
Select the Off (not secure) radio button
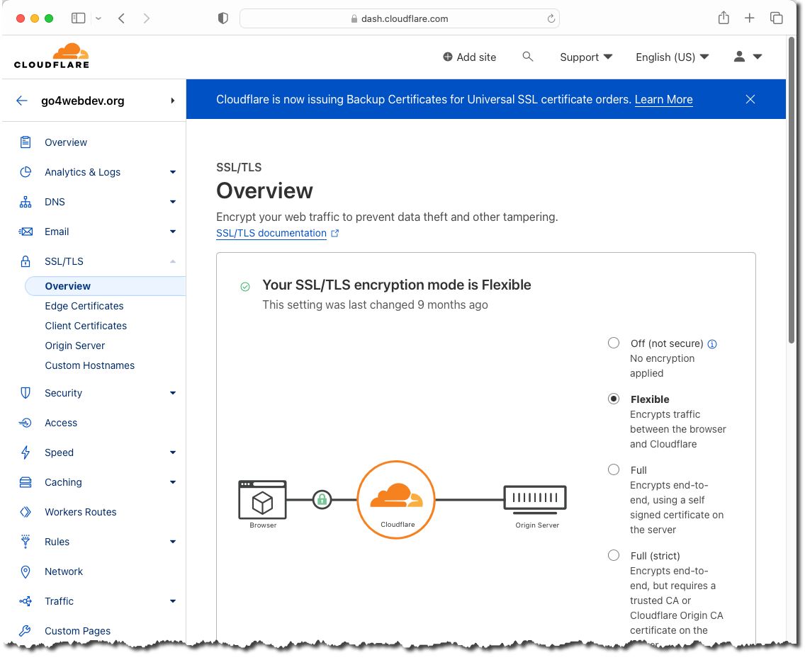(x=614, y=343)
